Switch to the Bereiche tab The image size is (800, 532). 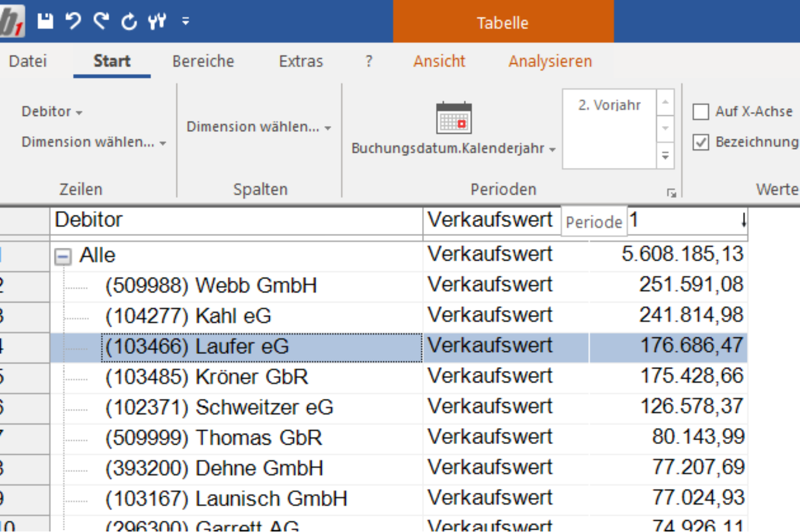coord(203,61)
